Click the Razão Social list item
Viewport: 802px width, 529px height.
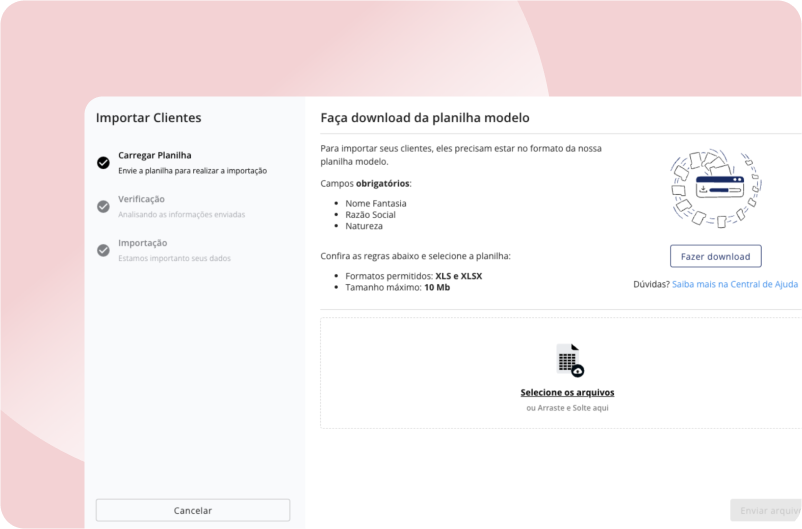point(371,215)
